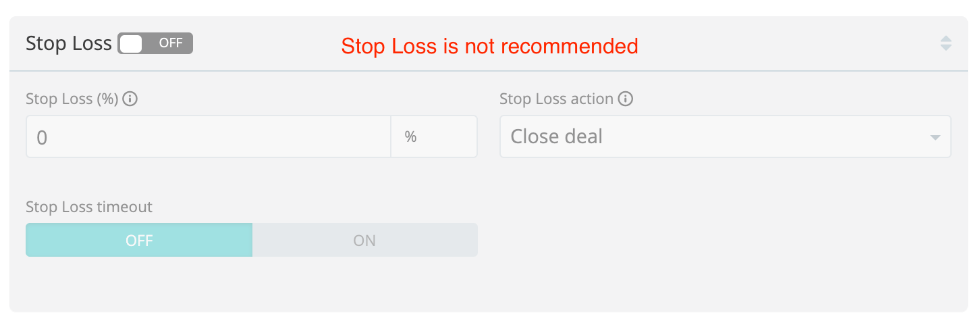
Task: Enable Stop Loss timeout with ON
Action: click(x=364, y=241)
